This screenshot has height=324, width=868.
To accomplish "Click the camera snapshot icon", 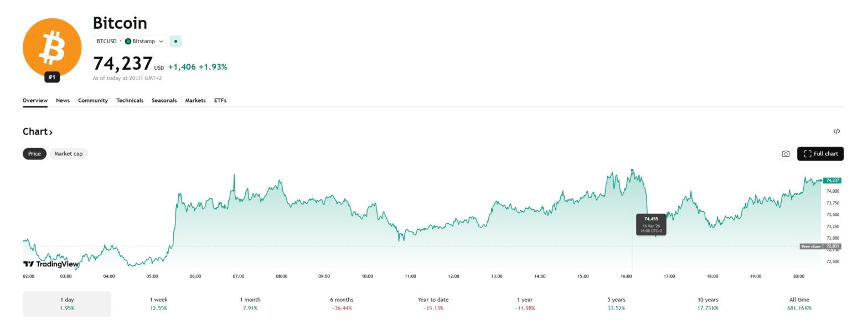I will click(x=785, y=154).
